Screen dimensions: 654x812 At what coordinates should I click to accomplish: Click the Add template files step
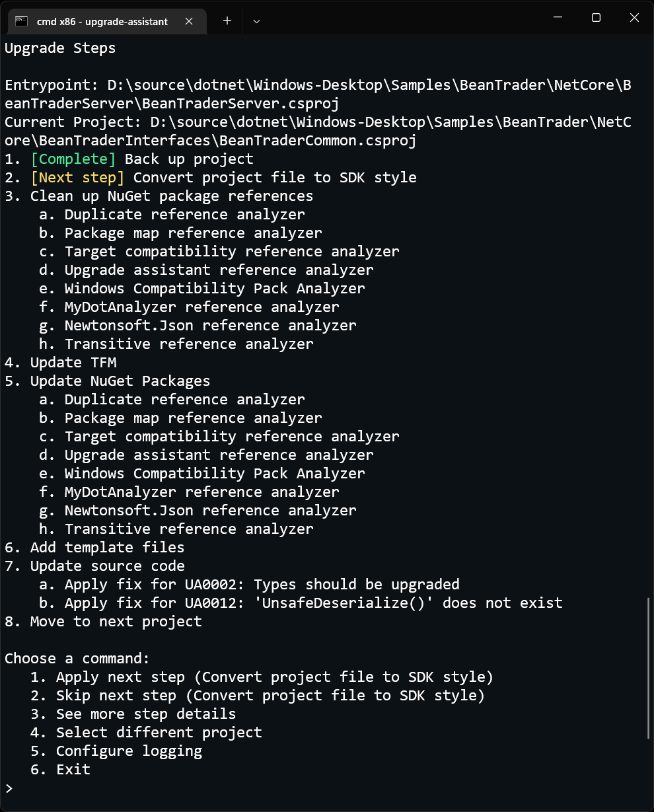[x=107, y=548]
